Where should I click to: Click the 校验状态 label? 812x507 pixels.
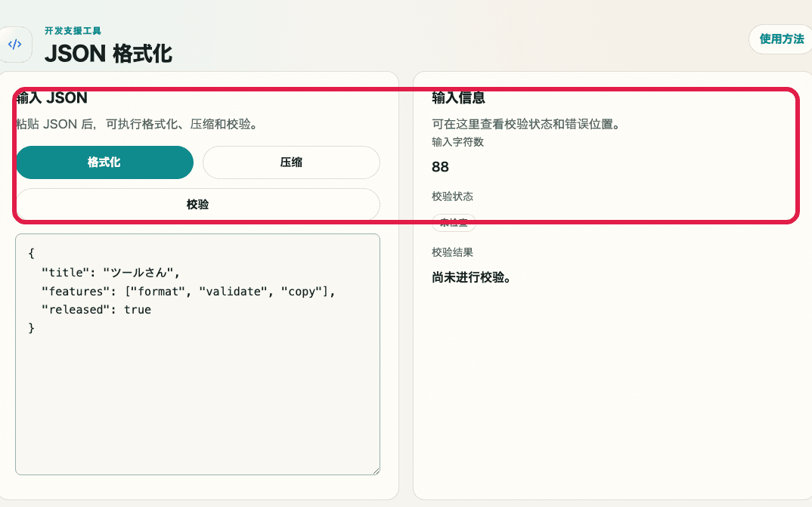point(451,196)
